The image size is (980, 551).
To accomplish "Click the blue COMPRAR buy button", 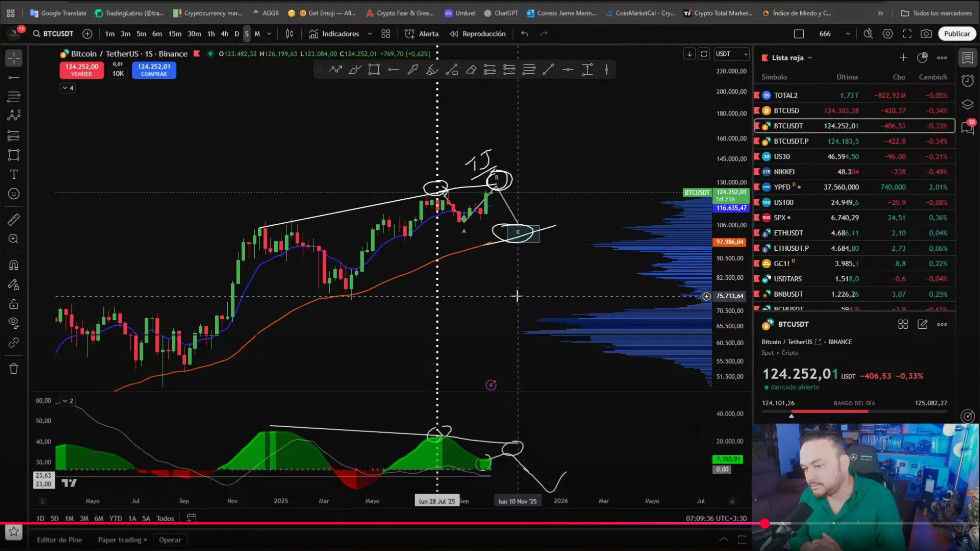I will (x=154, y=70).
